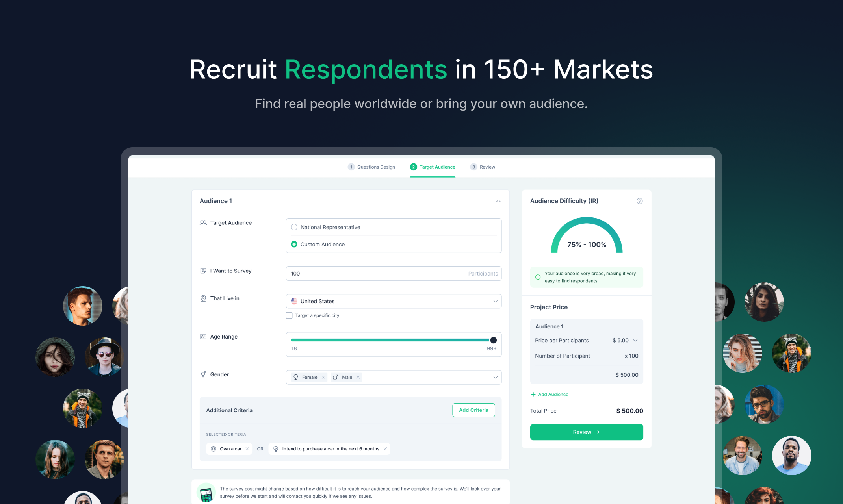Click the info icon in broad audience notice
This screenshot has width=843, height=504.
coord(538,277)
